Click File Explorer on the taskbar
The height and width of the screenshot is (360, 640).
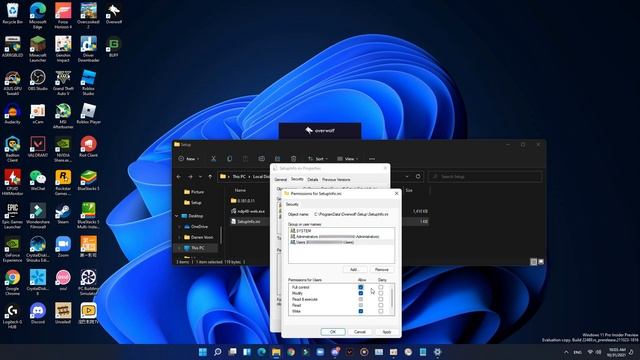pos(276,352)
